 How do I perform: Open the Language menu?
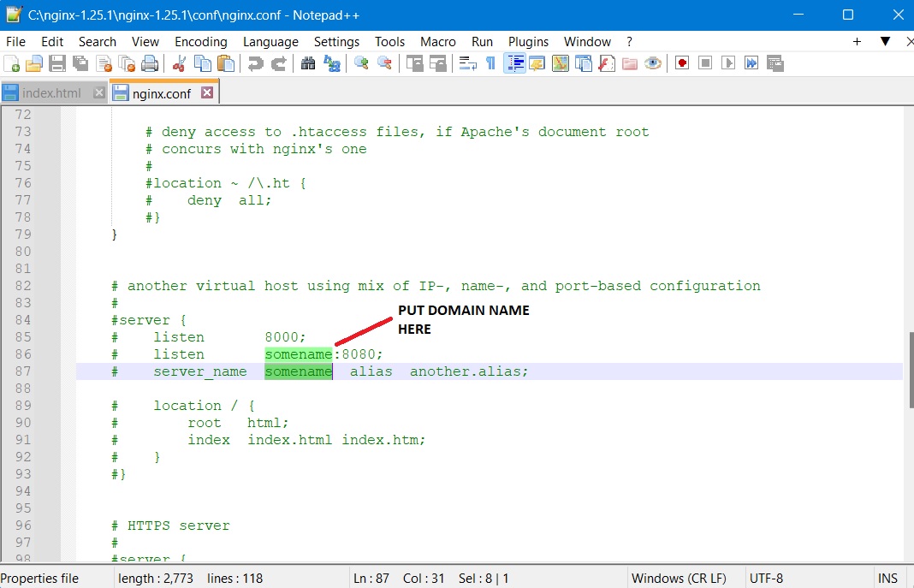pos(270,41)
